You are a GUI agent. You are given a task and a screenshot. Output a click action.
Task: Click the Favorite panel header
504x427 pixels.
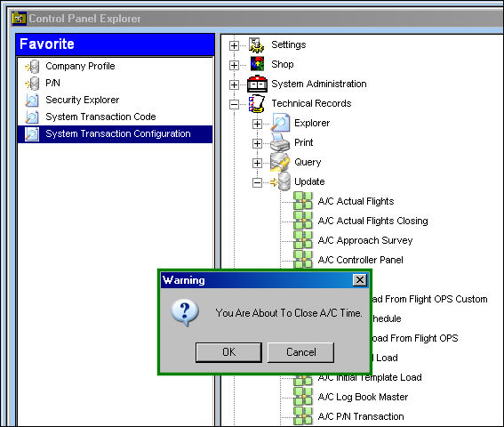pos(115,44)
